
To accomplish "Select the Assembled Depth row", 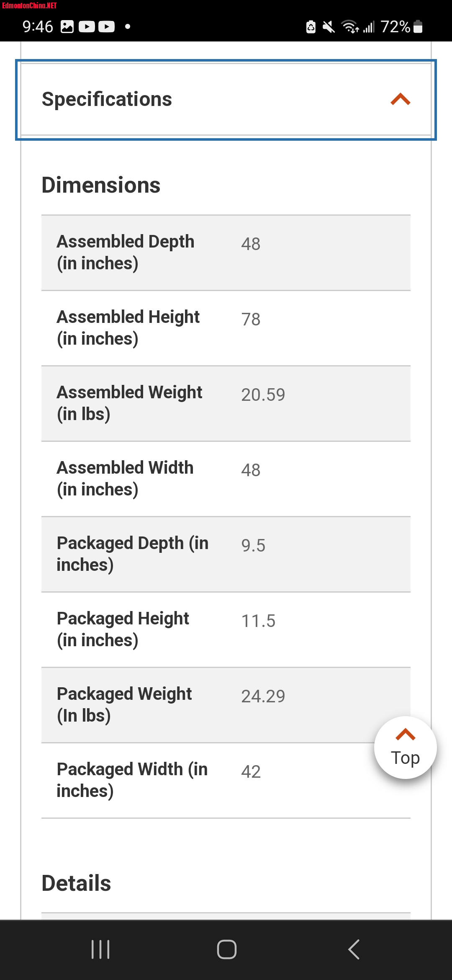I will (x=226, y=253).
